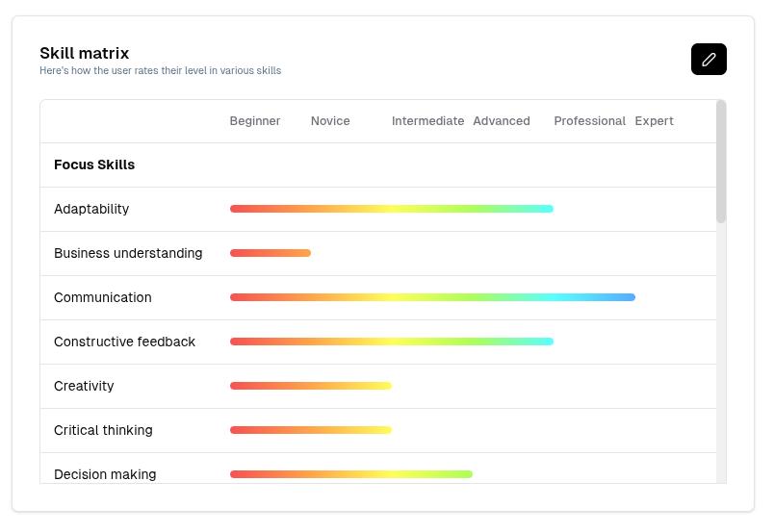The image size is (774, 532).
Task: Click the Intermediate column header
Action: point(427,121)
